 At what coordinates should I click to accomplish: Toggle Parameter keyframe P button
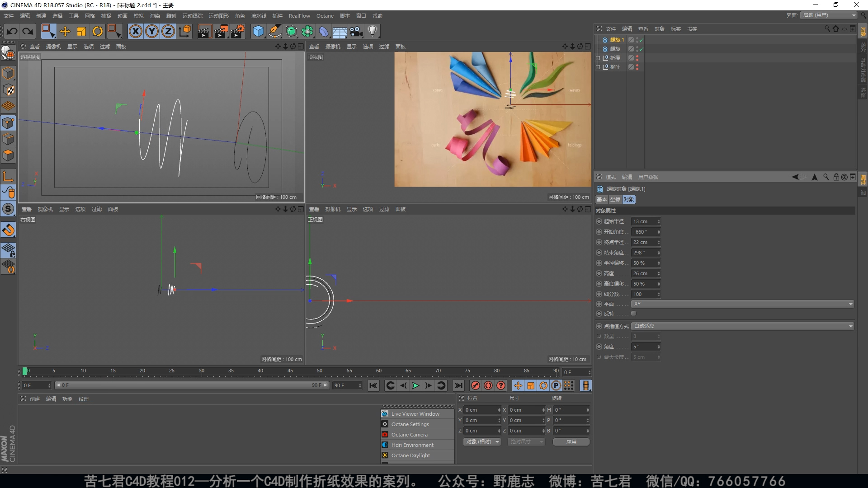[556, 385]
